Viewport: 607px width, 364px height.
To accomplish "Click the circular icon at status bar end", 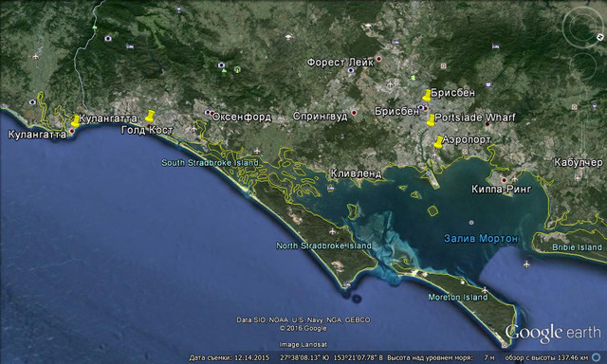I will pyautogui.click(x=597, y=357).
